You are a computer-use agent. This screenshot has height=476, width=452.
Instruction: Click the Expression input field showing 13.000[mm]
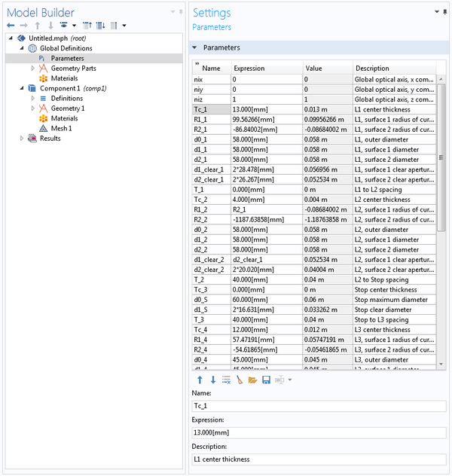tap(319, 432)
